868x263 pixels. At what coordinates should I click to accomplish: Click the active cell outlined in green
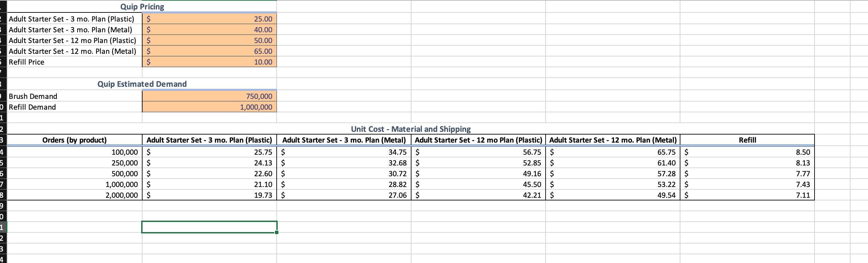[x=209, y=227]
